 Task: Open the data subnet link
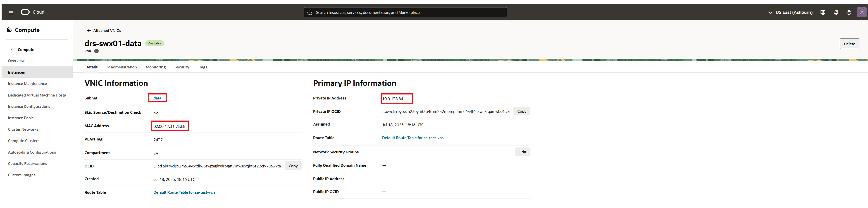click(x=157, y=98)
